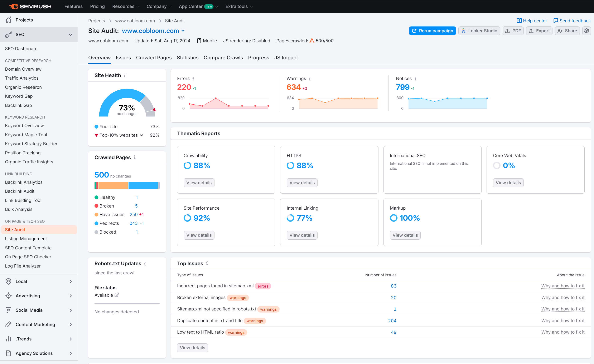Open Keyword Magic Tool in sidebar
The width and height of the screenshot is (594, 364).
coord(26,135)
